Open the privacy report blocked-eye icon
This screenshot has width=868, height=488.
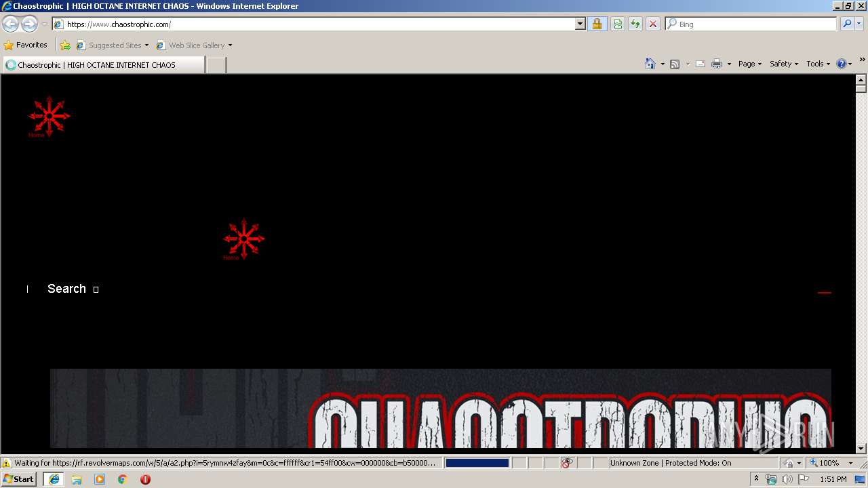pos(567,463)
